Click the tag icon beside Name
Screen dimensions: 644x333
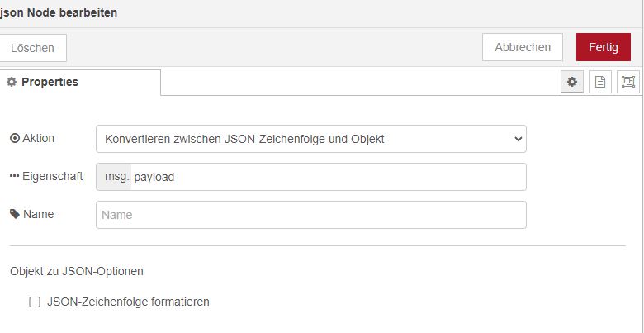14,214
